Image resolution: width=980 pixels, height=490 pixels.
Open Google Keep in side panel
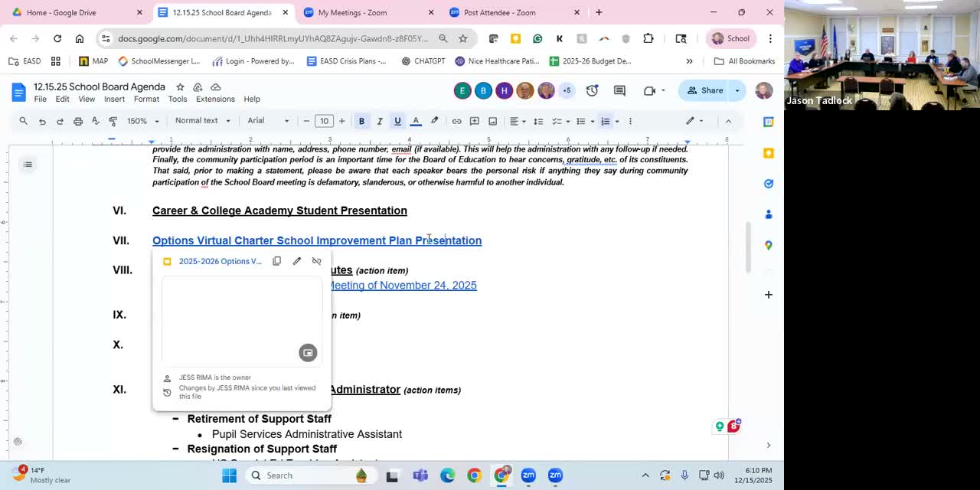[x=769, y=153]
